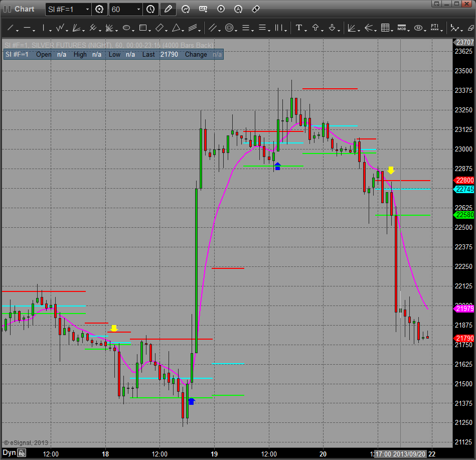This screenshot has width=476, height=460.
Task: Select the up arrow marker tool
Action: coord(315,28)
